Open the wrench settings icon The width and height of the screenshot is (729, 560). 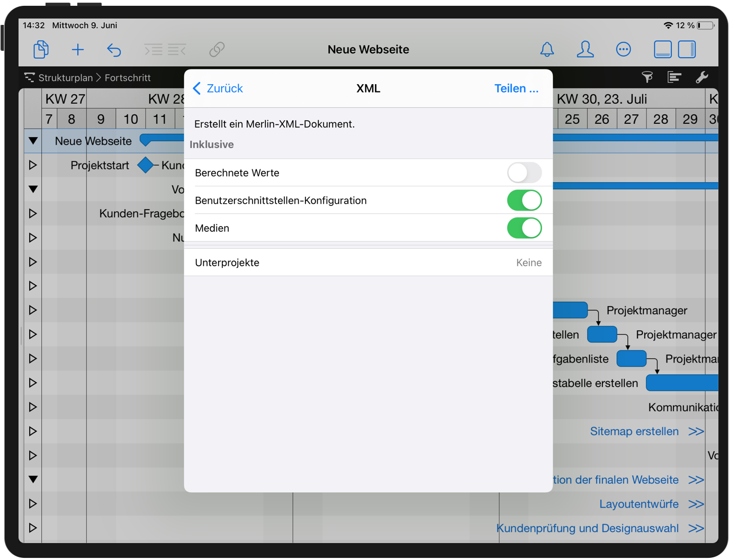pos(701,77)
